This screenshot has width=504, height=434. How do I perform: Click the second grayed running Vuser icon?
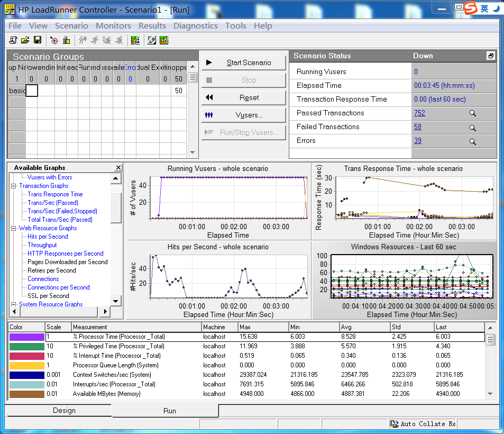point(95,40)
